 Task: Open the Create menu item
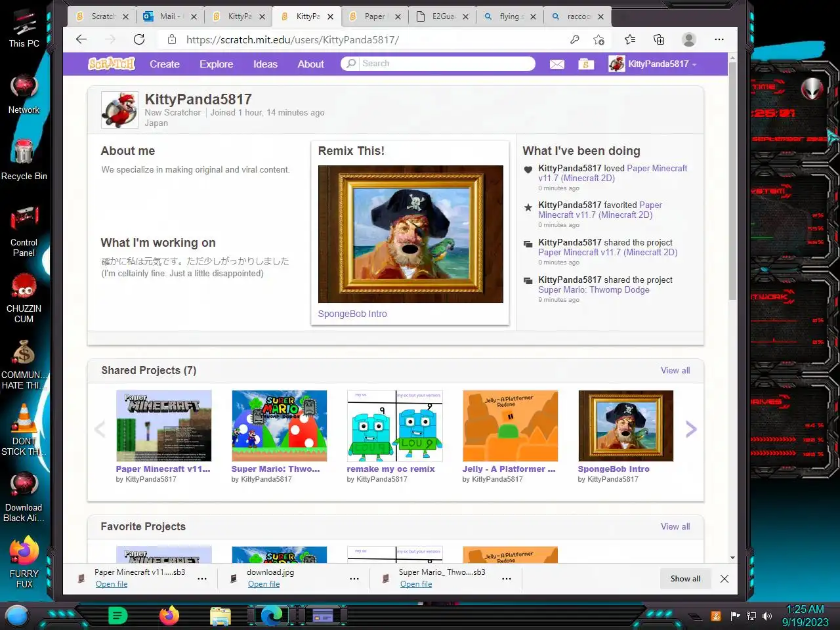[x=165, y=64]
